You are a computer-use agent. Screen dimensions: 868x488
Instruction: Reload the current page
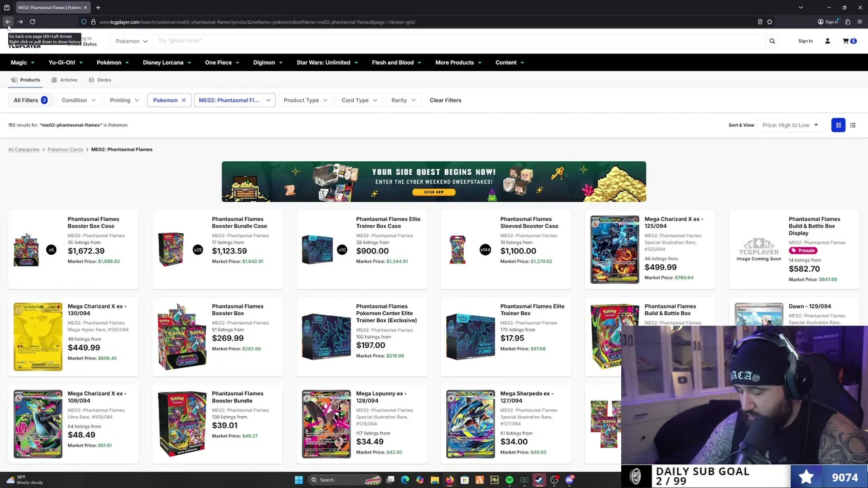pyautogui.click(x=32, y=22)
